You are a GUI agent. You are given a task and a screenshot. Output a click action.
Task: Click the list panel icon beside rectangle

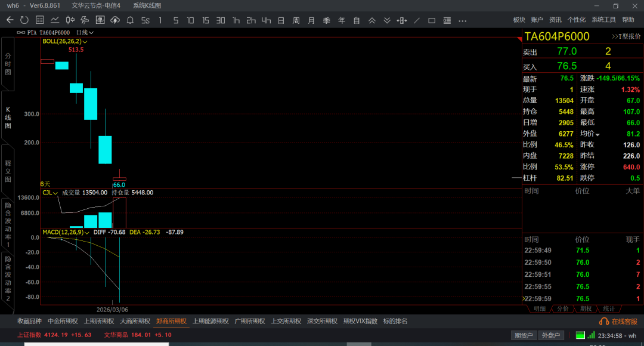447,20
